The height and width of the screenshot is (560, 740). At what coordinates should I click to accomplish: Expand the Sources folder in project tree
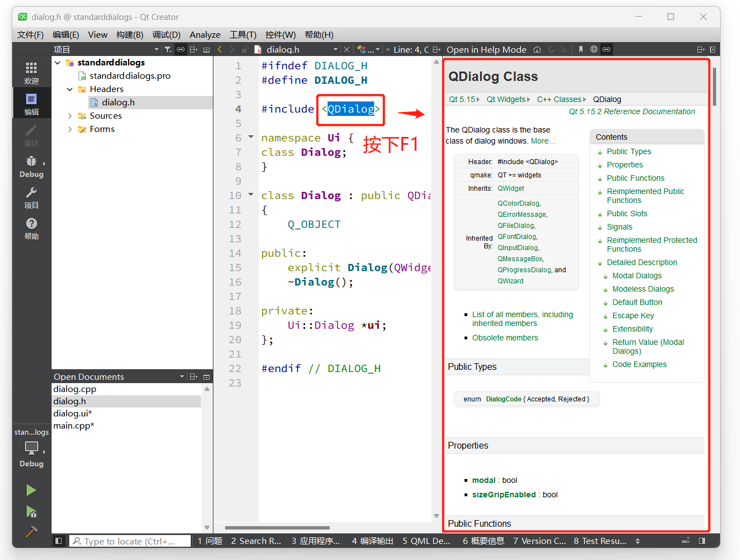tap(70, 116)
